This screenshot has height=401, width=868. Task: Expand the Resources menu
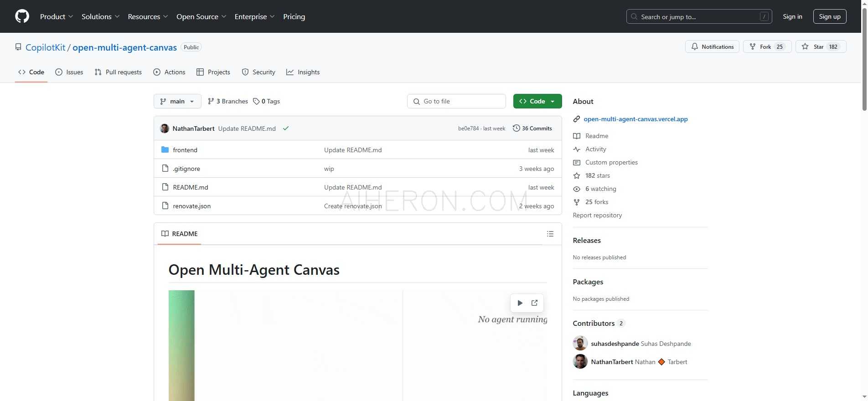[148, 16]
